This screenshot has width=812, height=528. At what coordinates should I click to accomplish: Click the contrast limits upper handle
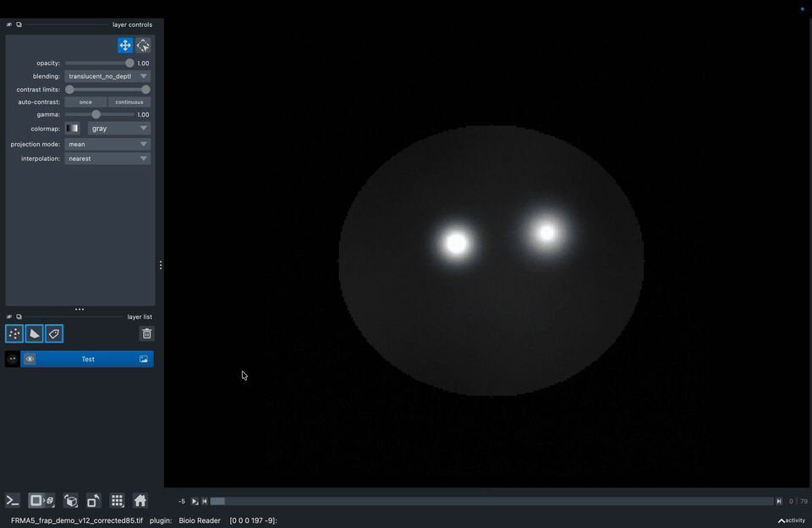145,90
